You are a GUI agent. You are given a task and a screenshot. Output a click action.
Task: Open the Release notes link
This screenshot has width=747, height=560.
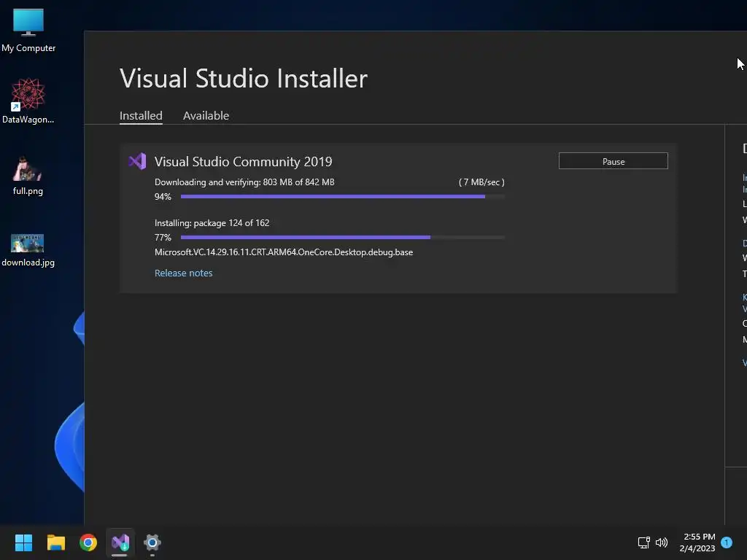tap(183, 273)
